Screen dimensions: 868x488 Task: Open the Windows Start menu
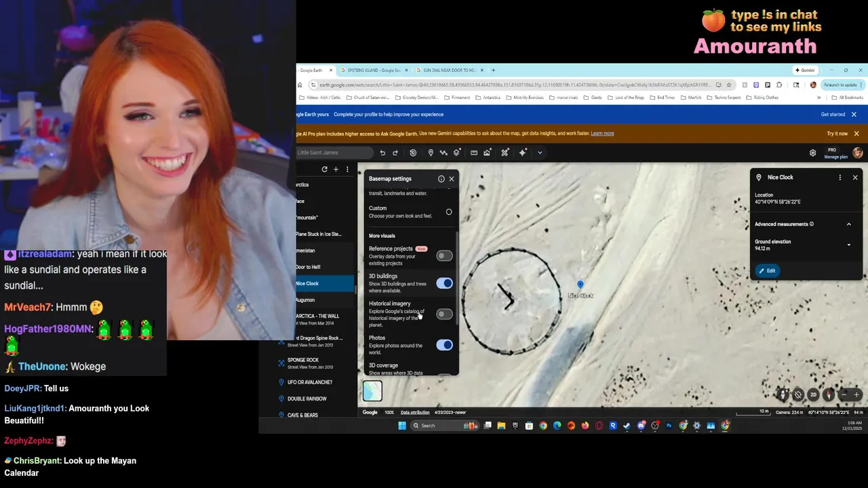click(402, 426)
